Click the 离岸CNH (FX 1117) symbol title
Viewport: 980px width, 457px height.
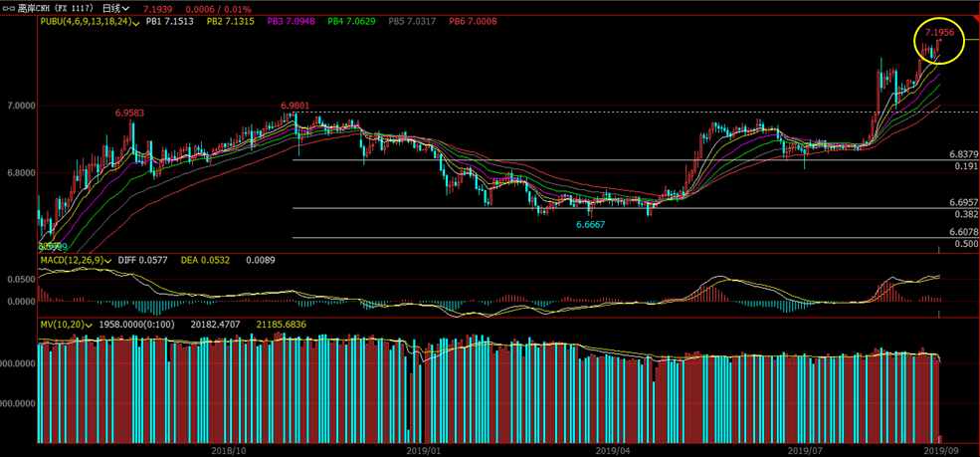56,7
